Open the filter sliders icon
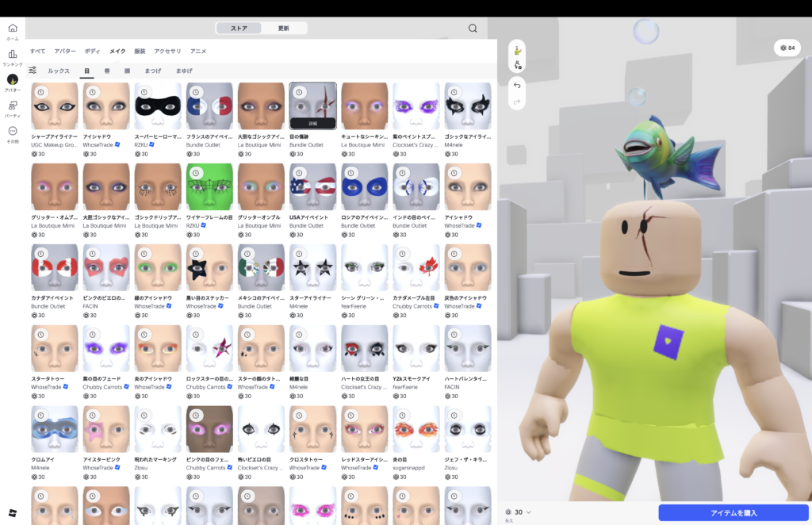This screenshot has height=525, width=812. point(33,70)
